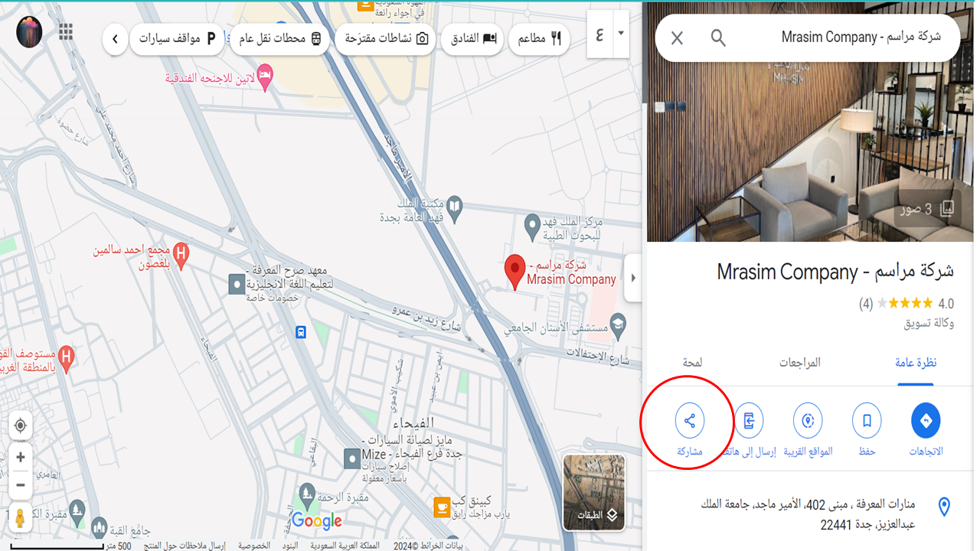Image resolution: width=980 pixels, height=551 pixels.
Task: Collapse the side panel arrow
Action: [632, 278]
